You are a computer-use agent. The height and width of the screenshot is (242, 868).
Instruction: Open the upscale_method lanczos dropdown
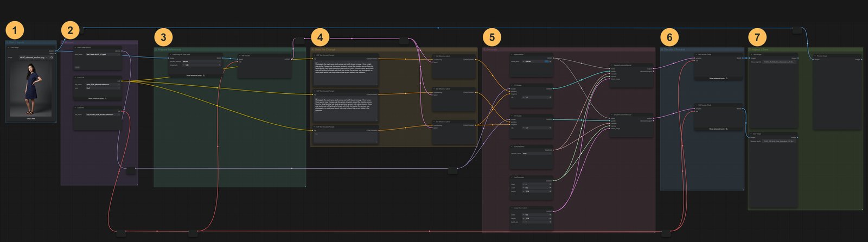202,61
